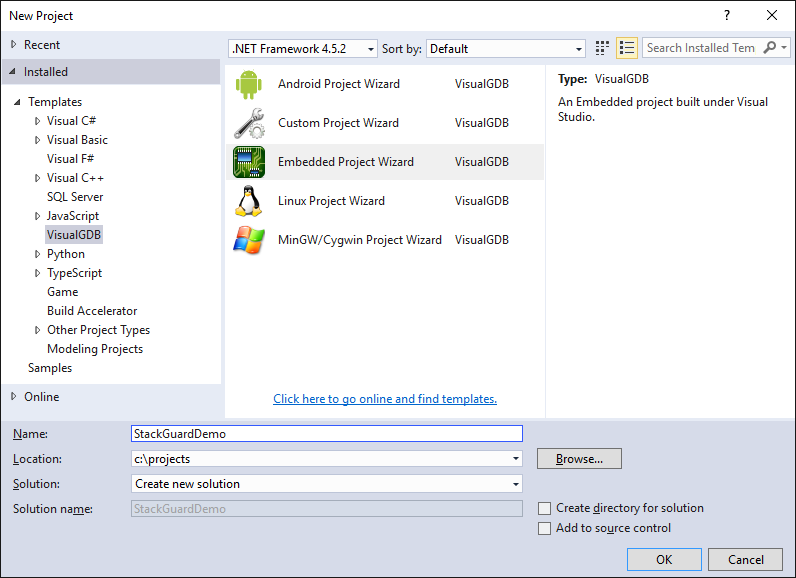This screenshot has width=796, height=578.
Task: Open search options dropdown arrow
Action: tap(784, 48)
